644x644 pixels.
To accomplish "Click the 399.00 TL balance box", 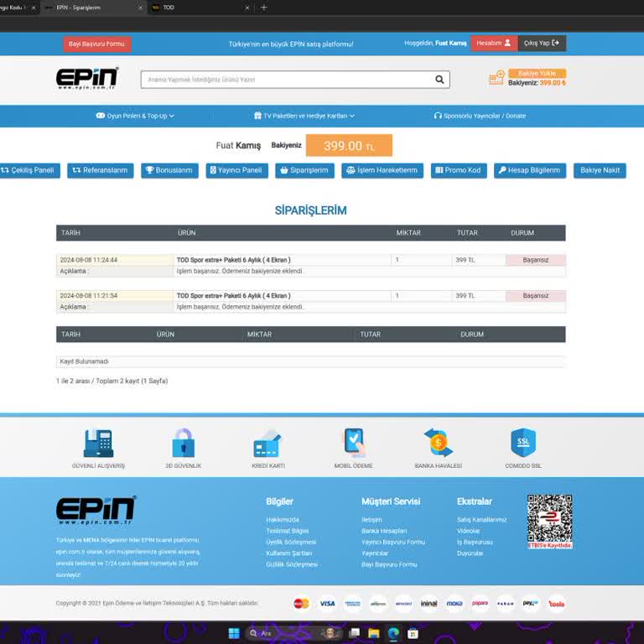I will tap(349, 145).
